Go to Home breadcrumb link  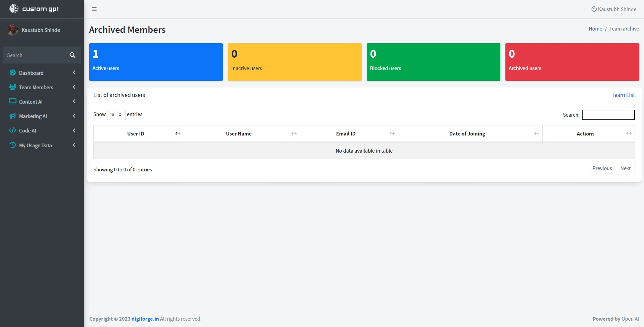pos(595,29)
